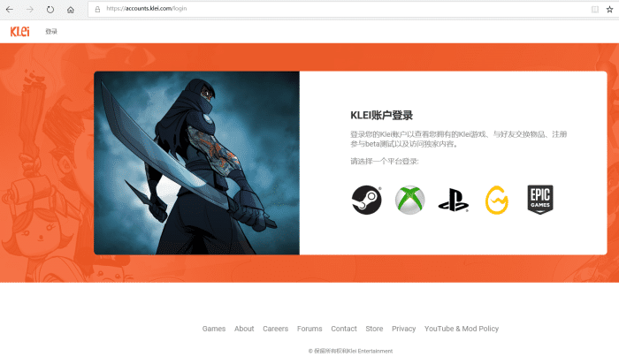Click the browser forward arrow
619x364 pixels.
pos(29,10)
